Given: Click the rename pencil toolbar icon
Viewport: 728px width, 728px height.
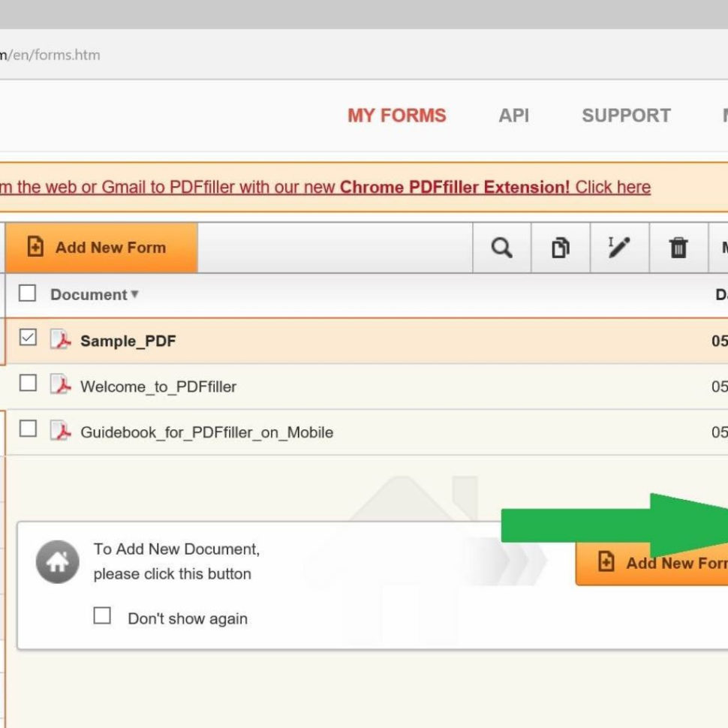Looking at the screenshot, I should (x=619, y=247).
